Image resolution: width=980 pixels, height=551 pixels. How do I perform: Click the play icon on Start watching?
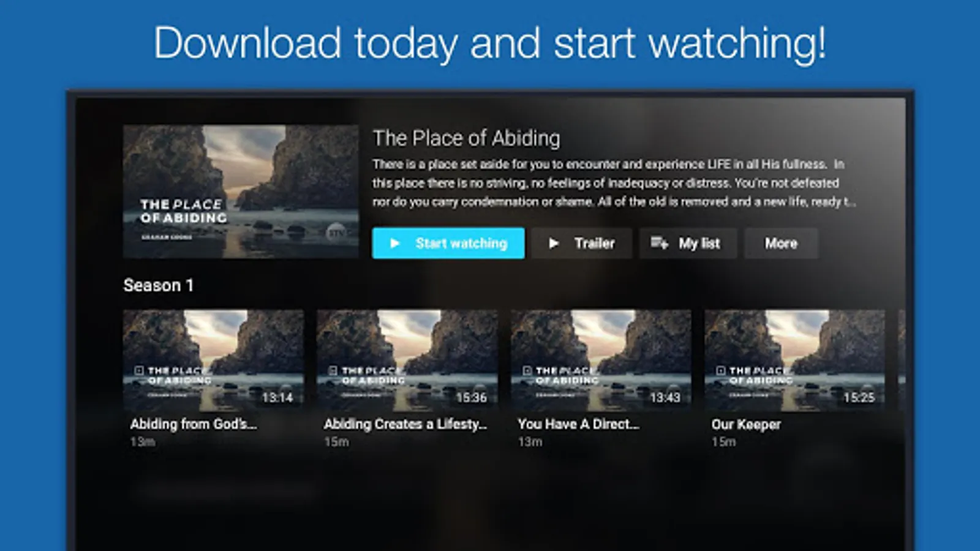pyautogui.click(x=395, y=244)
